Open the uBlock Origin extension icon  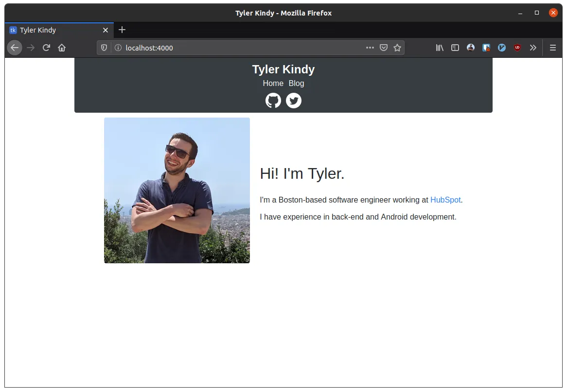(517, 48)
